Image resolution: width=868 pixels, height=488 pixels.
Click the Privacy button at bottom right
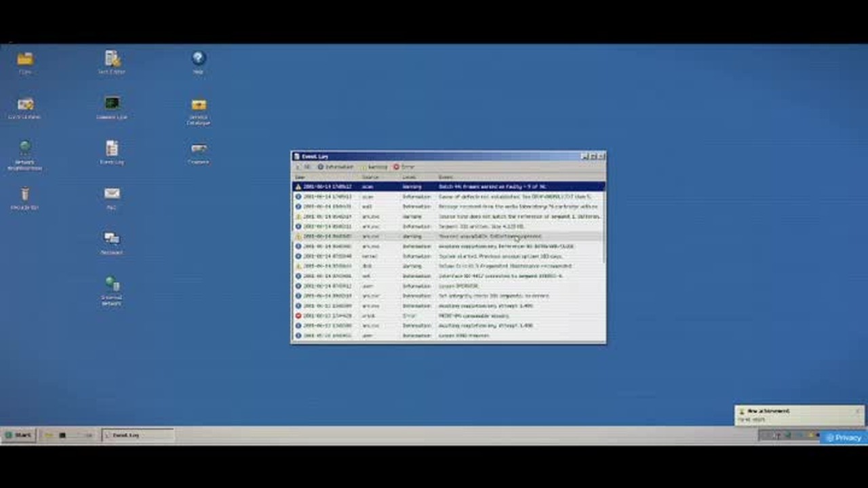[x=844, y=438]
